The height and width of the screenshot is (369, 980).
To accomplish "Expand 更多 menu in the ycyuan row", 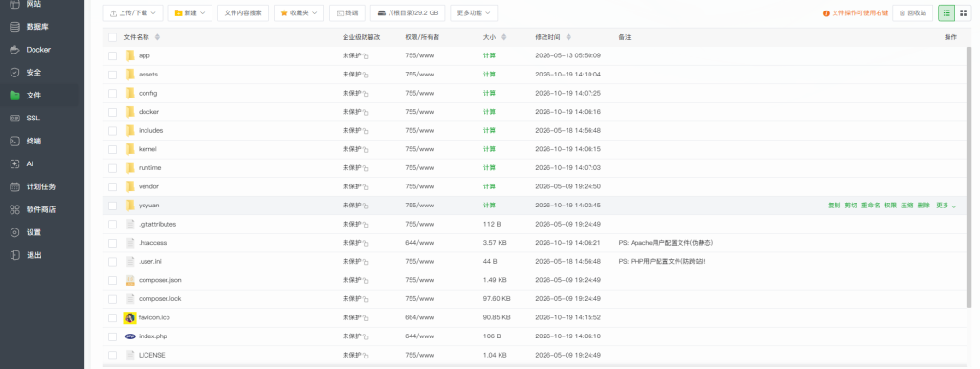I will [x=946, y=206].
